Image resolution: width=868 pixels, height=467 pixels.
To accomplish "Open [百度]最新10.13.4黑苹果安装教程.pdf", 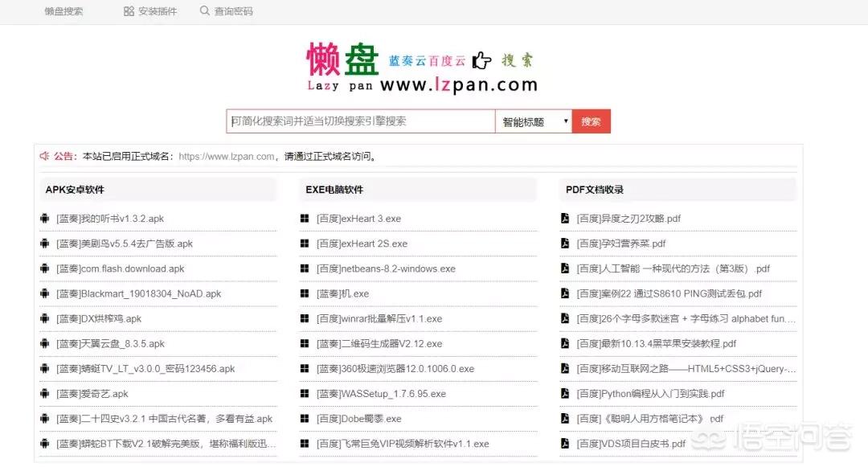I will tap(657, 343).
